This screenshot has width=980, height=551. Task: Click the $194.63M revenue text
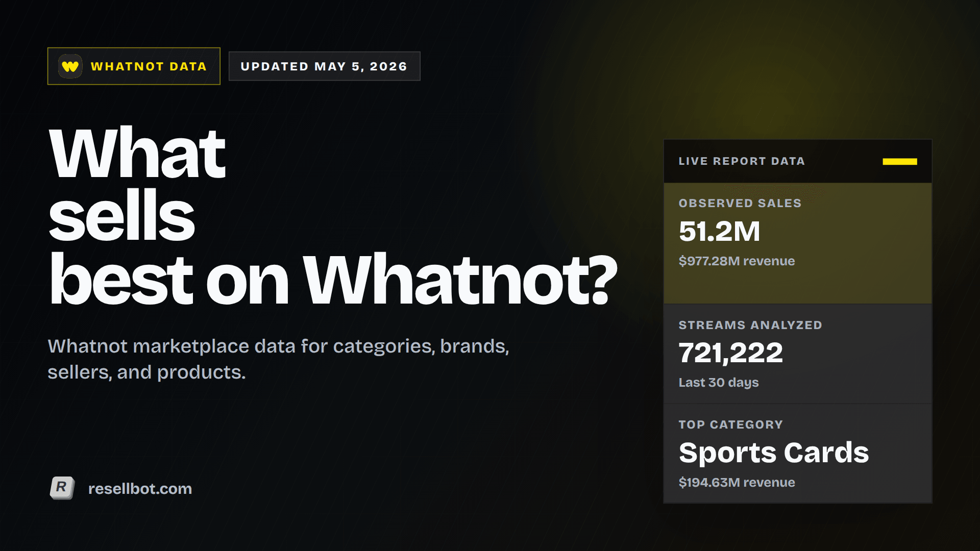tap(737, 483)
